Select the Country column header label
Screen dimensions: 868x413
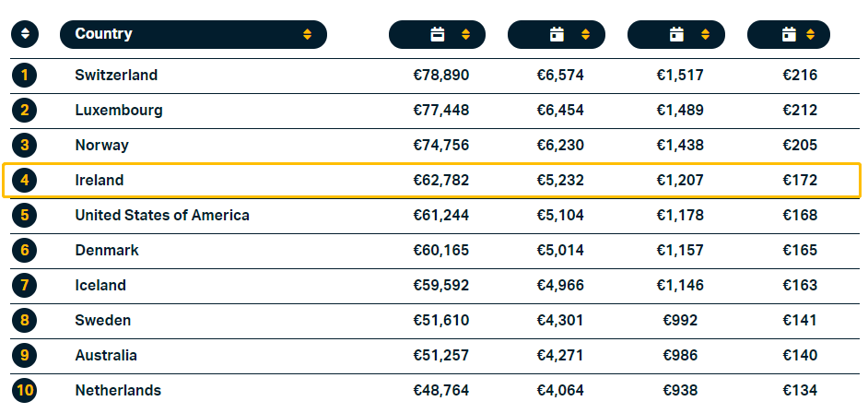coord(104,34)
